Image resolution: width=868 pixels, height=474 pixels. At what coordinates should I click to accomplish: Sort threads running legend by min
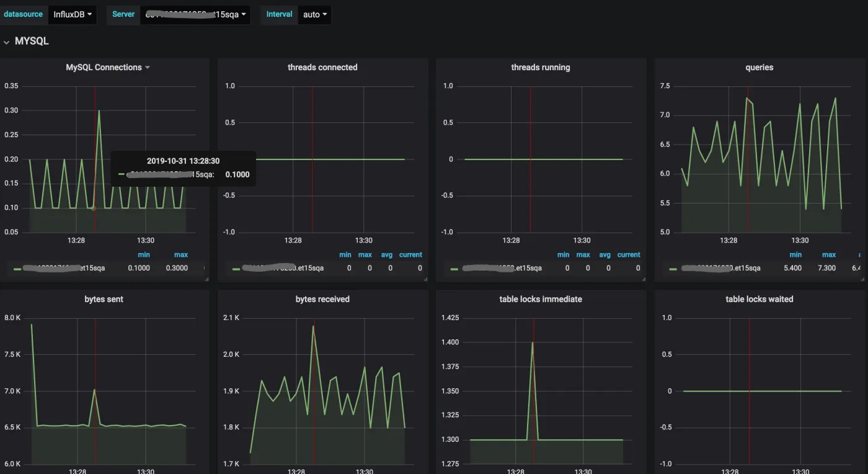point(563,254)
